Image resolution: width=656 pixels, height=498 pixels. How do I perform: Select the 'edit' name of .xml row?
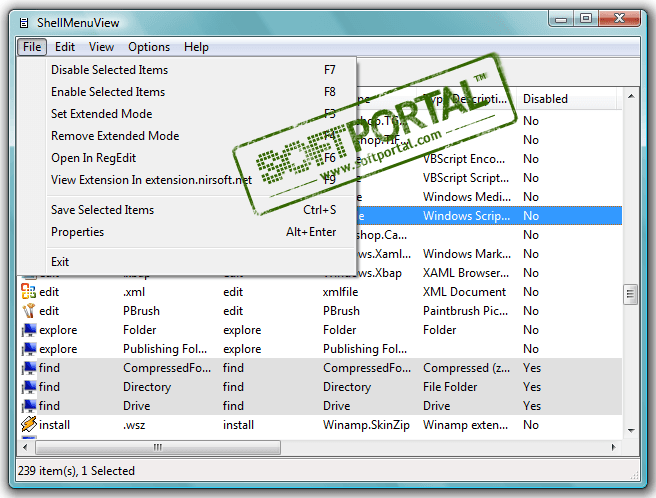[49, 292]
